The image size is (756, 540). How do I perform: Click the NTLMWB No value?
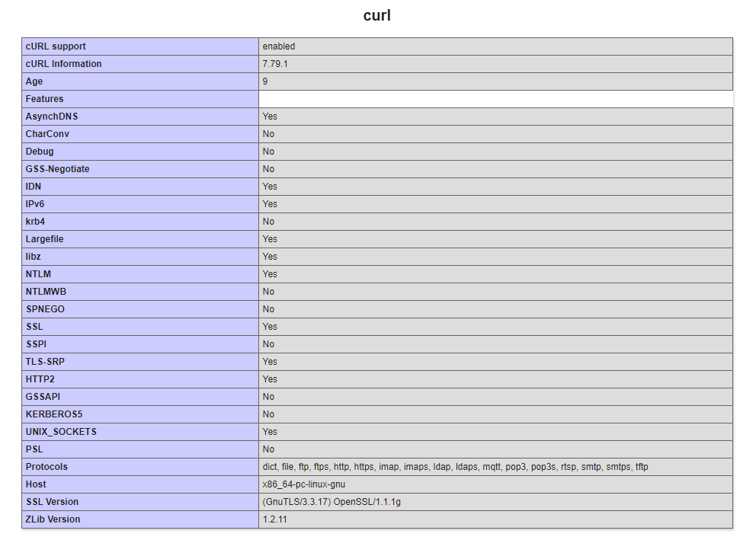click(x=268, y=292)
